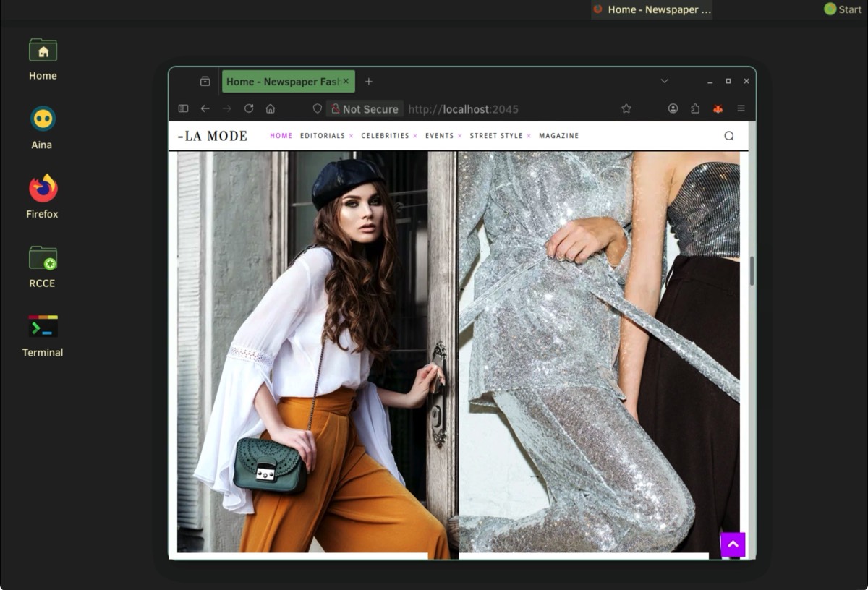The image size is (868, 590).
Task: Reload the page with the refresh icon
Action: coord(249,108)
